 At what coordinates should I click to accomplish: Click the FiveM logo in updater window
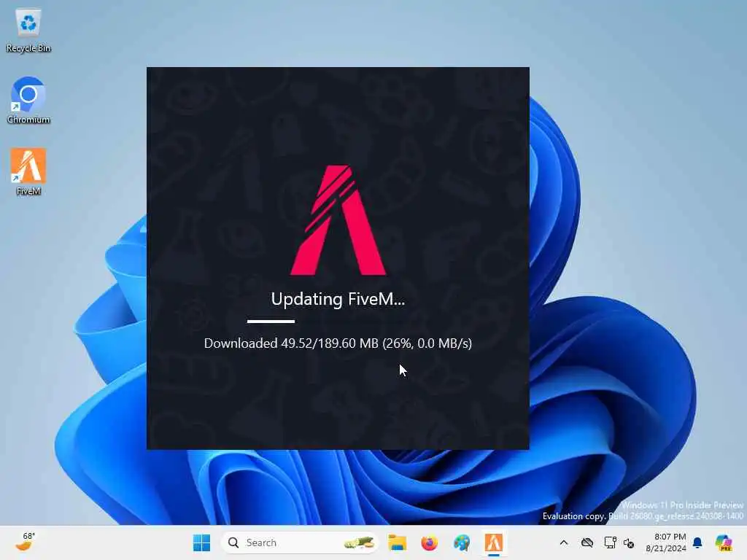point(338,220)
